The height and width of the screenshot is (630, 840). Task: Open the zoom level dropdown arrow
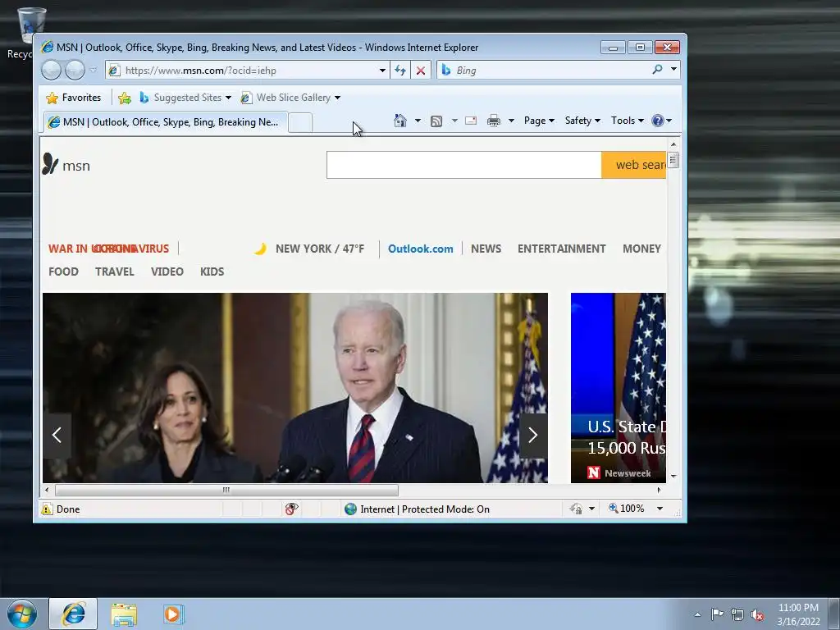660,509
